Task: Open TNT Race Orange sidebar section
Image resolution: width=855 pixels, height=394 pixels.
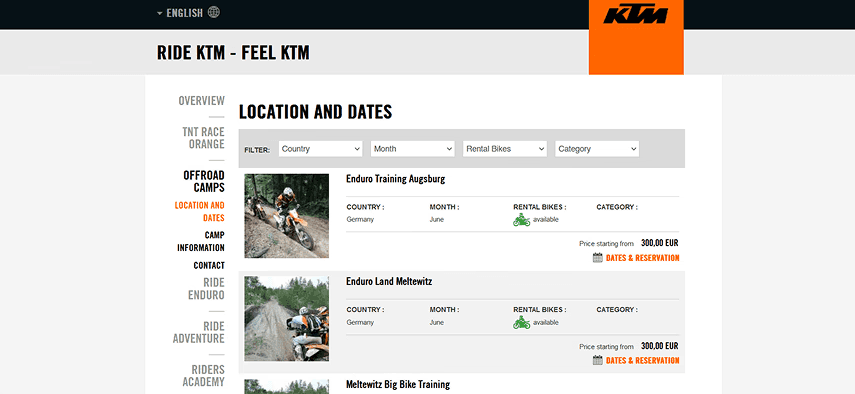Action: pyautogui.click(x=203, y=138)
